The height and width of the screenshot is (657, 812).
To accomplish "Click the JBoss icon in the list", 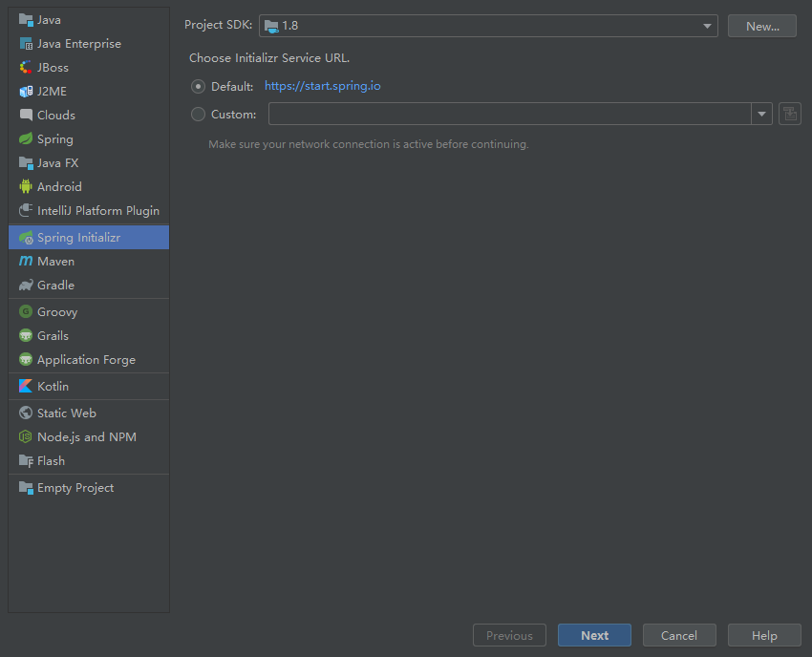I will click(x=26, y=67).
